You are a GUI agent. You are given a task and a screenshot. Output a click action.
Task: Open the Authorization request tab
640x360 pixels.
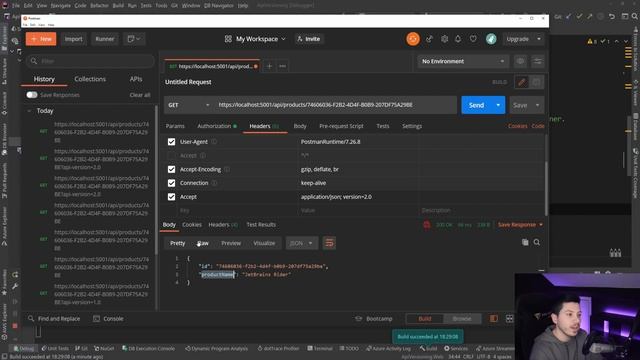(217, 126)
